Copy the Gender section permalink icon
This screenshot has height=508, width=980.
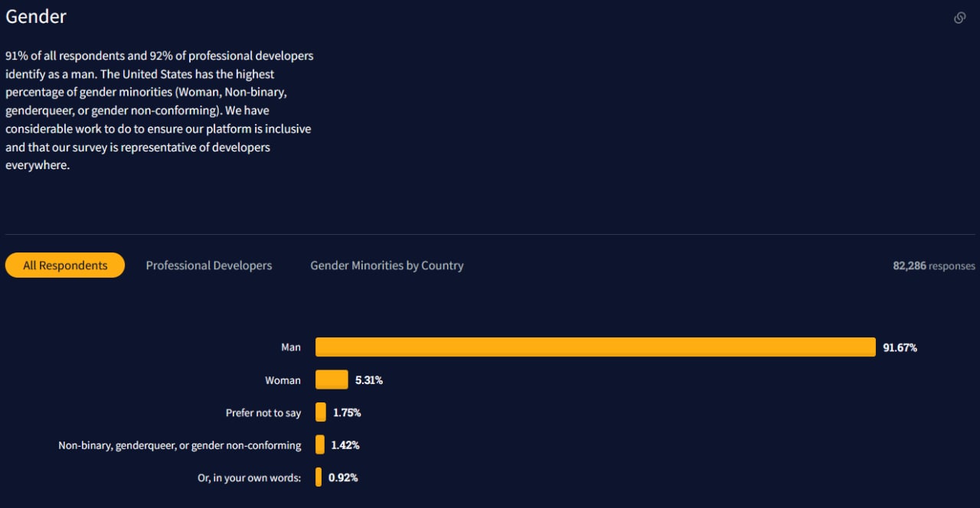coord(959,18)
